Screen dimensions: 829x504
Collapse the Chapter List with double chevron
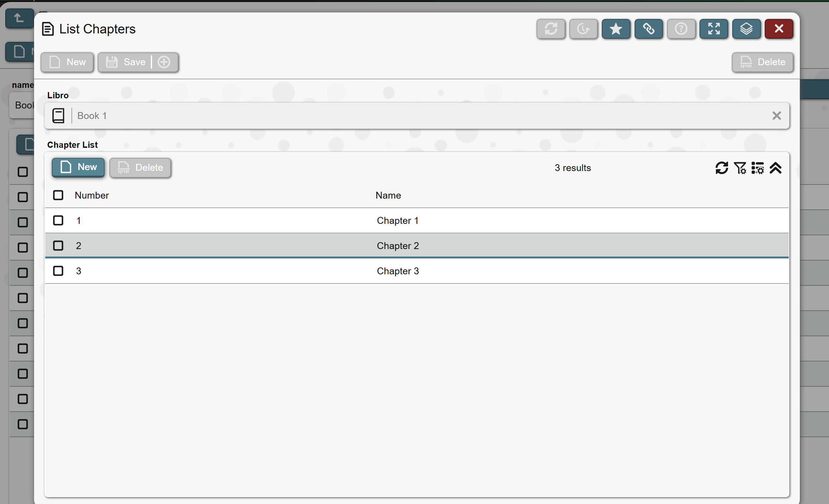point(776,168)
